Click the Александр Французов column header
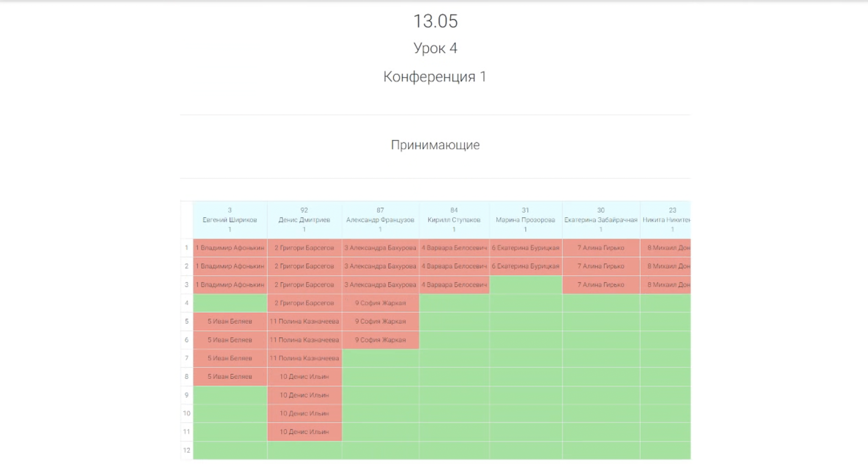868x464 pixels. coord(380,220)
